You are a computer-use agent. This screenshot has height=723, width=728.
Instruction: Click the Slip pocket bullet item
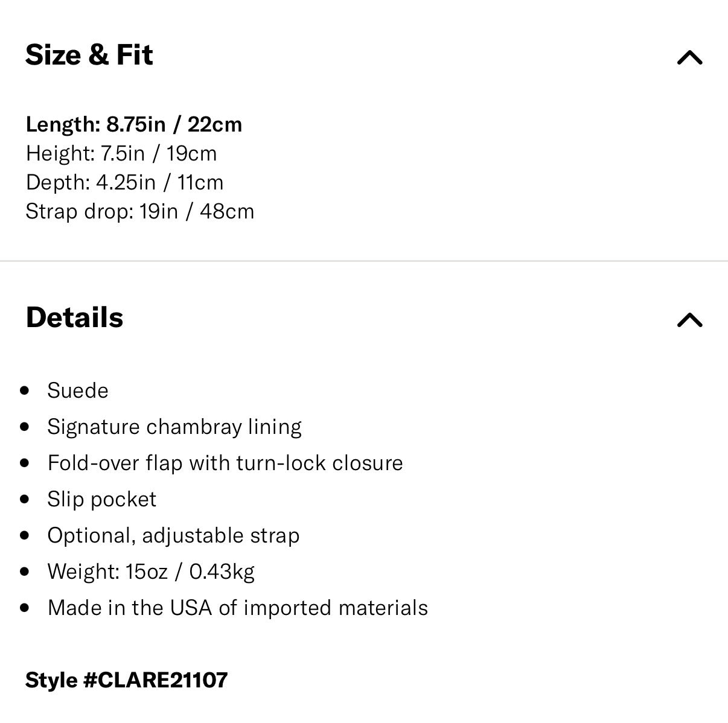click(102, 499)
